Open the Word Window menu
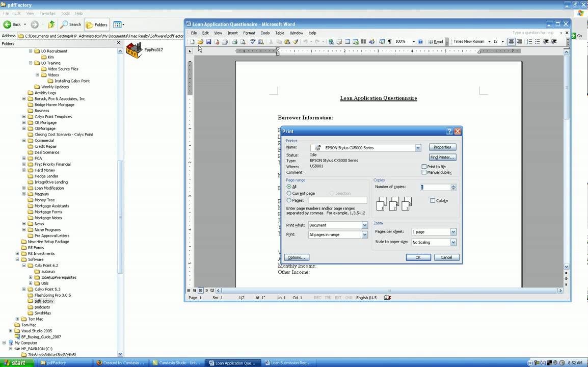588x367 pixels. (296, 33)
